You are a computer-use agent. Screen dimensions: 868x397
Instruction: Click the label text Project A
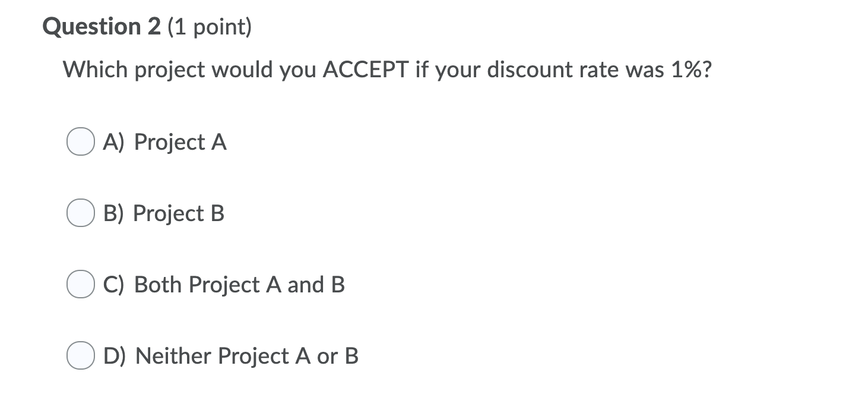pos(180,141)
